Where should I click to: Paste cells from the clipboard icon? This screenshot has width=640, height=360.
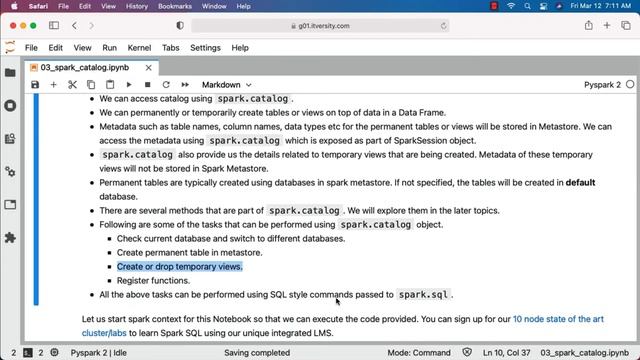pyautogui.click(x=110, y=85)
